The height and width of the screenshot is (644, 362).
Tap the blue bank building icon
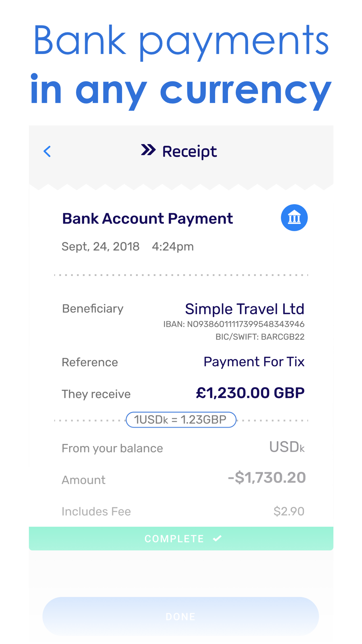point(294,218)
